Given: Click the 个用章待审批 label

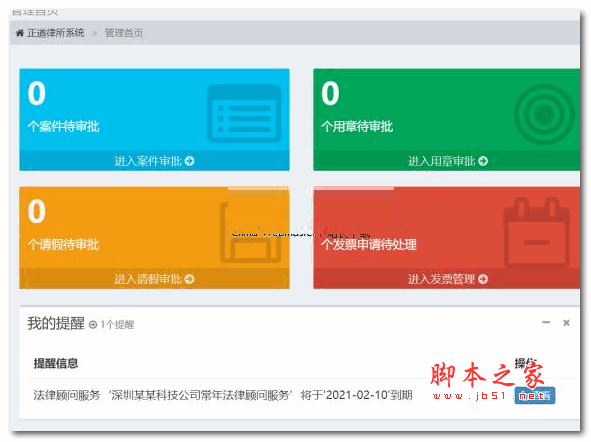Looking at the screenshot, I should 357,126.
